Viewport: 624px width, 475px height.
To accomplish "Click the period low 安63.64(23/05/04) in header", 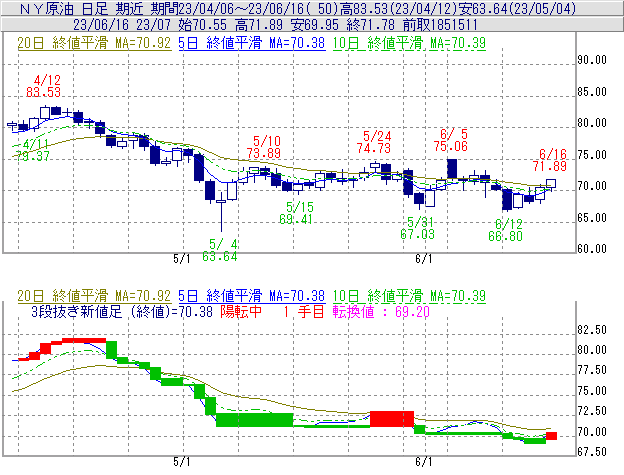I will pos(517,8).
